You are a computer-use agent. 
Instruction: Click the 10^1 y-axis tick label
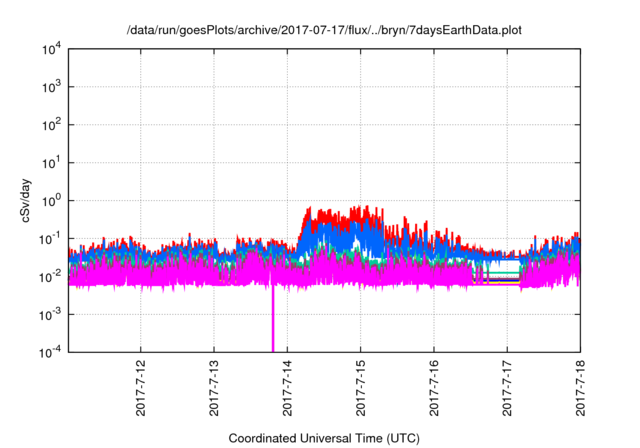(51, 163)
